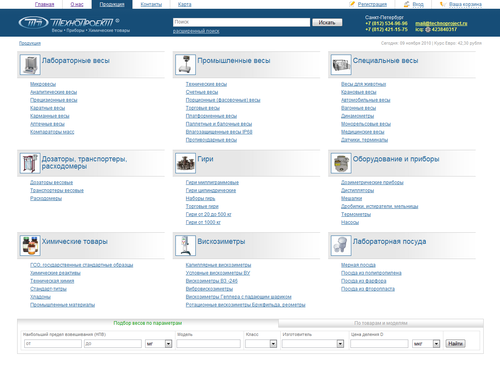Click the Химические товары bottles icon

pyautogui.click(x=30, y=246)
